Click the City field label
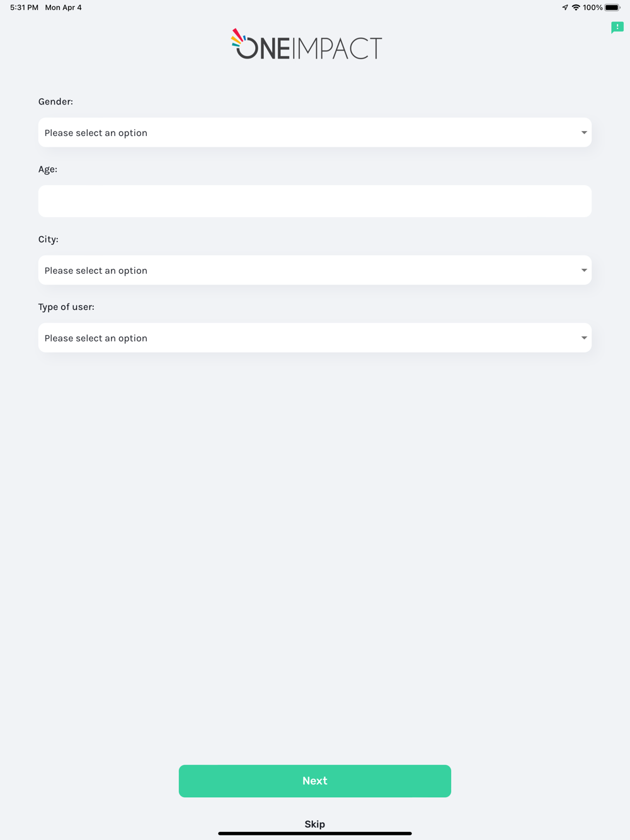 (x=49, y=239)
